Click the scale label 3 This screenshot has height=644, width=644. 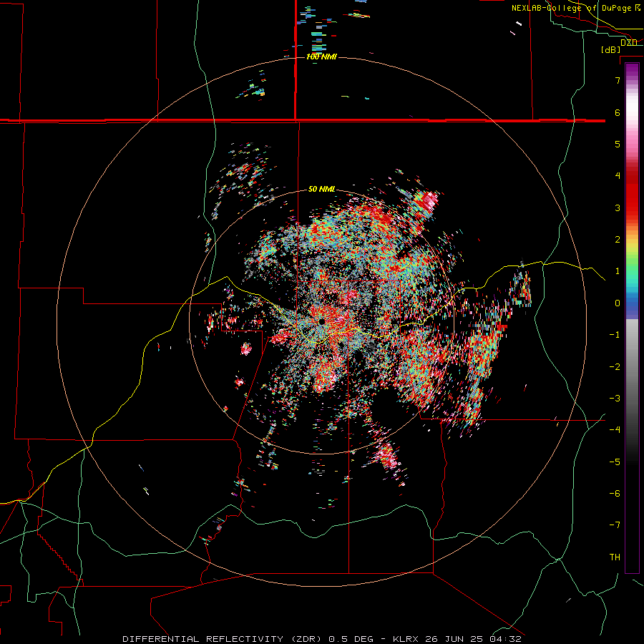coord(618,208)
